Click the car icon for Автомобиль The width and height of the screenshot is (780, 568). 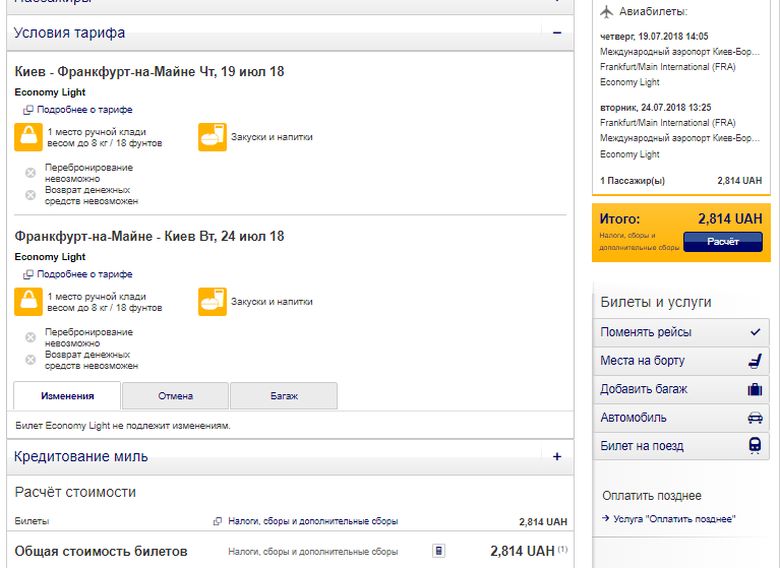755,418
